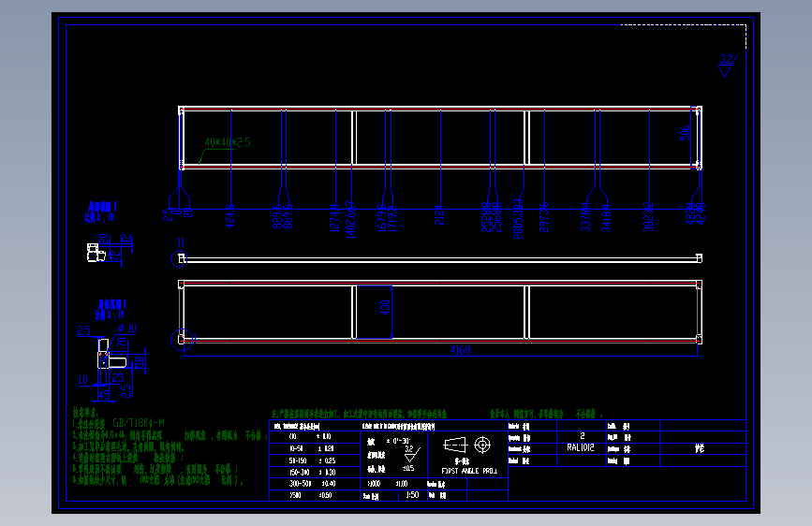Click the 58 dimension in detail view
Screen dimensions: 812x526
(x=140, y=362)
